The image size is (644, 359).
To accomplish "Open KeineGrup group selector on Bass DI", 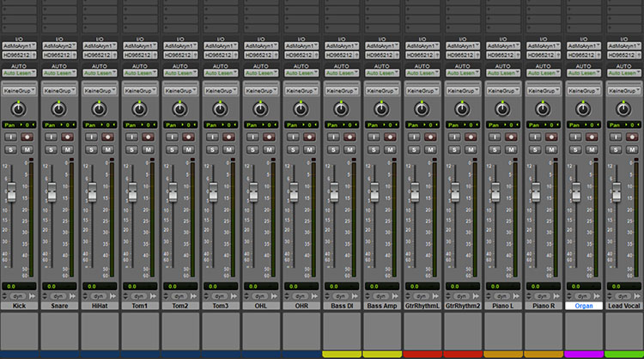I will click(342, 91).
